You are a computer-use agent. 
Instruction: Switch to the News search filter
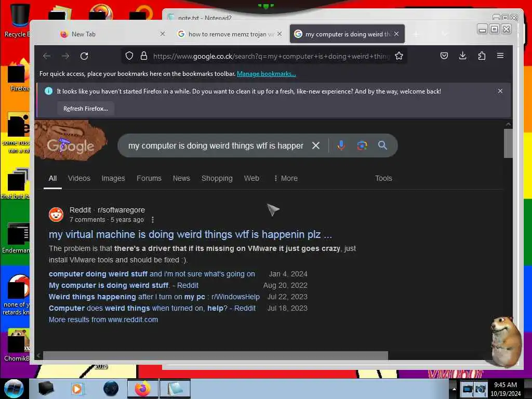(181, 179)
